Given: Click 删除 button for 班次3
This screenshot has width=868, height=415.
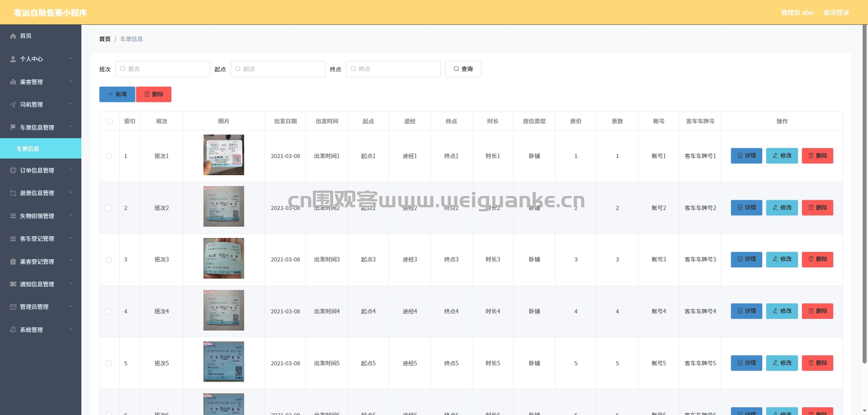Looking at the screenshot, I should 817,259.
